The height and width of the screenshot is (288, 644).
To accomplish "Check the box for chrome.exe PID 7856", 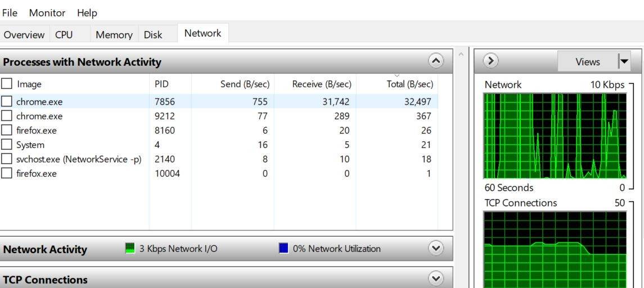I will tap(7, 102).
